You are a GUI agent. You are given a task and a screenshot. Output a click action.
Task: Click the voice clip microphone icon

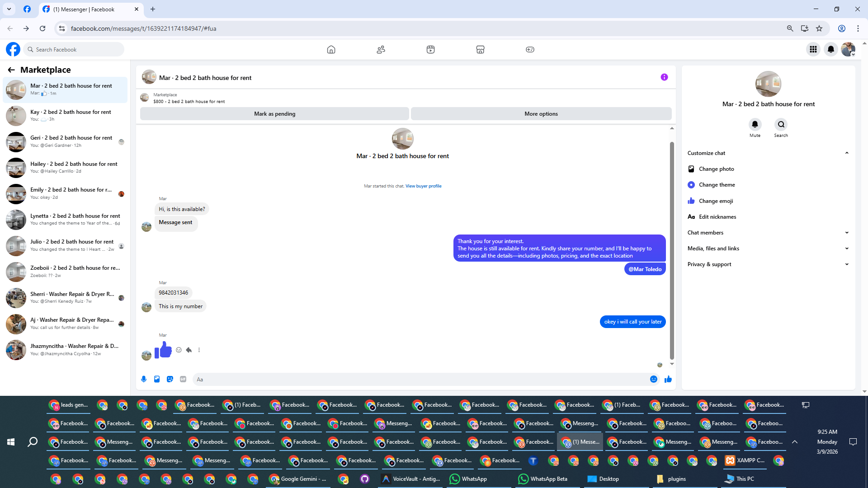coord(144,379)
